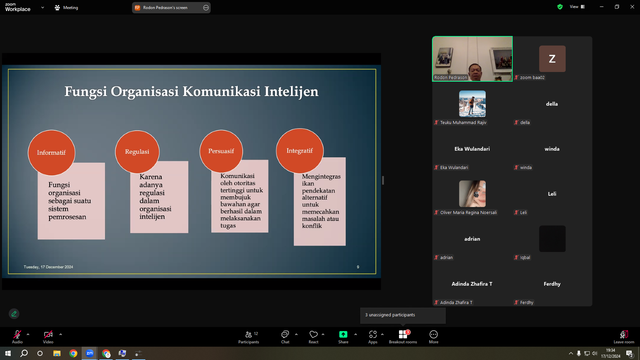Open Cortana circle icon on taskbar
Image resolution: width=640 pixels, height=360 pixels.
click(x=40, y=353)
